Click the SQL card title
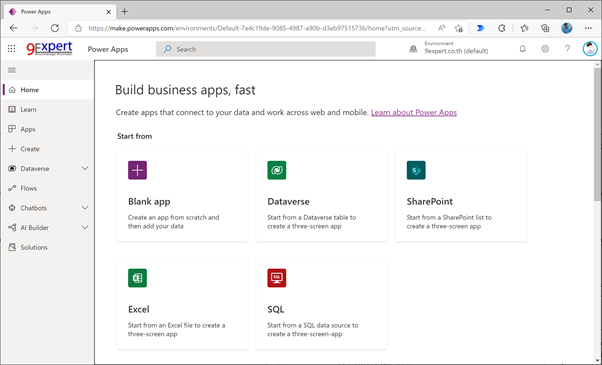602x365 pixels. (x=276, y=309)
